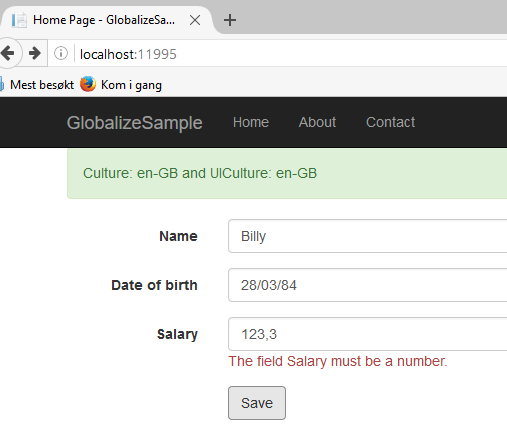Click the Date of birth input field
The width and height of the screenshot is (507, 435).
coord(368,285)
